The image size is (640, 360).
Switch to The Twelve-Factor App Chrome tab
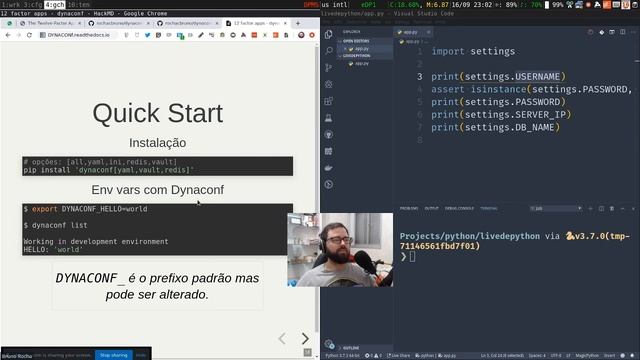point(50,23)
